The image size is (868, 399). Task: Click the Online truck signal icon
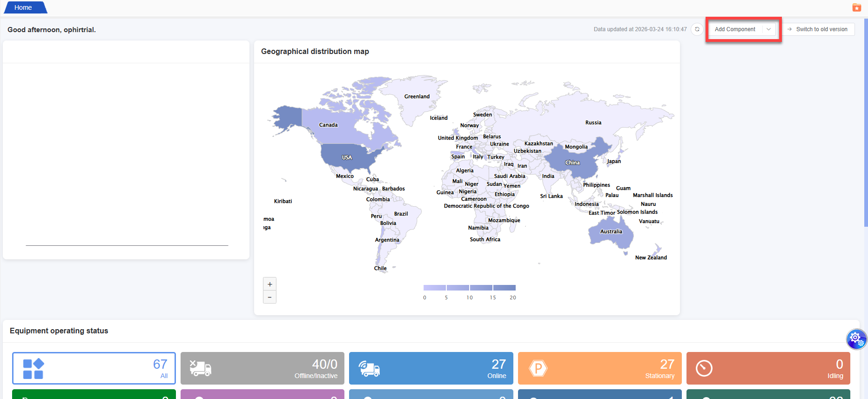click(369, 369)
